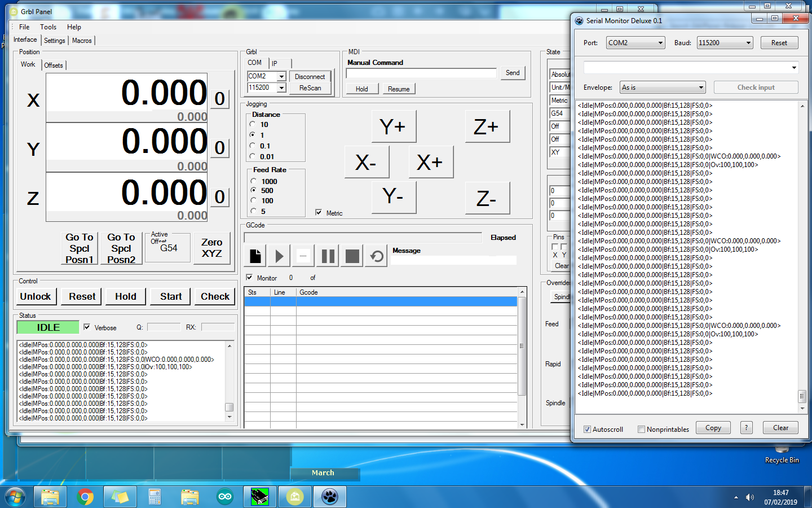Open the Recycle Bin on desktop

pos(782,454)
